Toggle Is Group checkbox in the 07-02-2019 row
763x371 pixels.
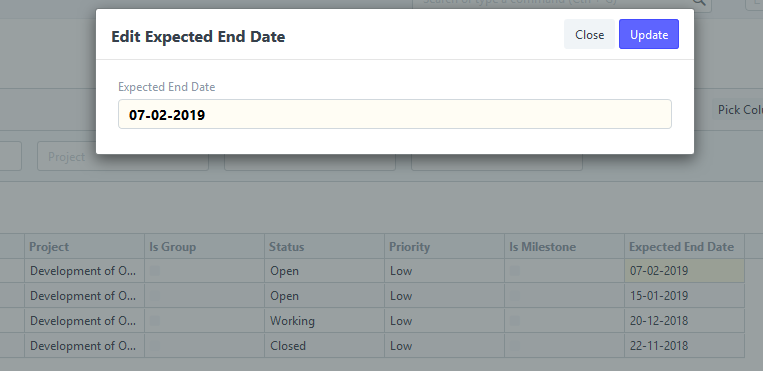[x=155, y=271]
